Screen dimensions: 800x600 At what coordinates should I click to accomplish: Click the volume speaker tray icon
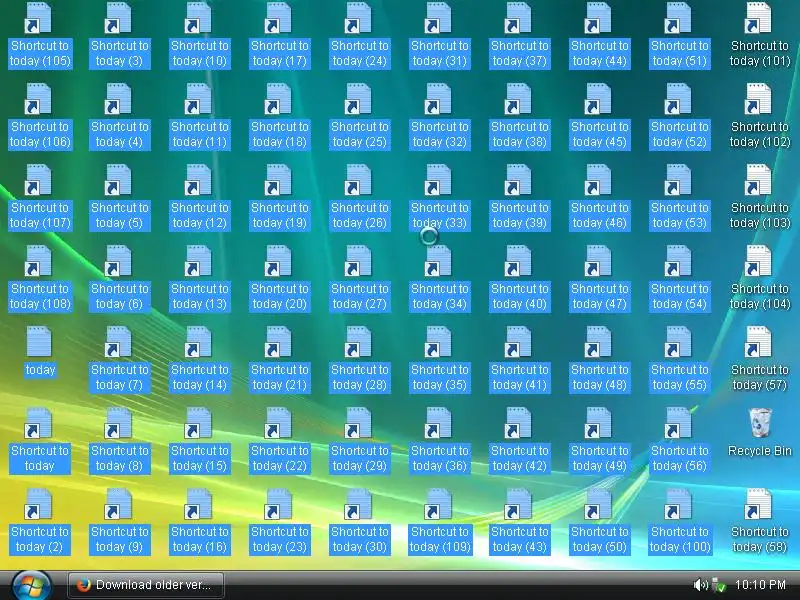pos(701,585)
